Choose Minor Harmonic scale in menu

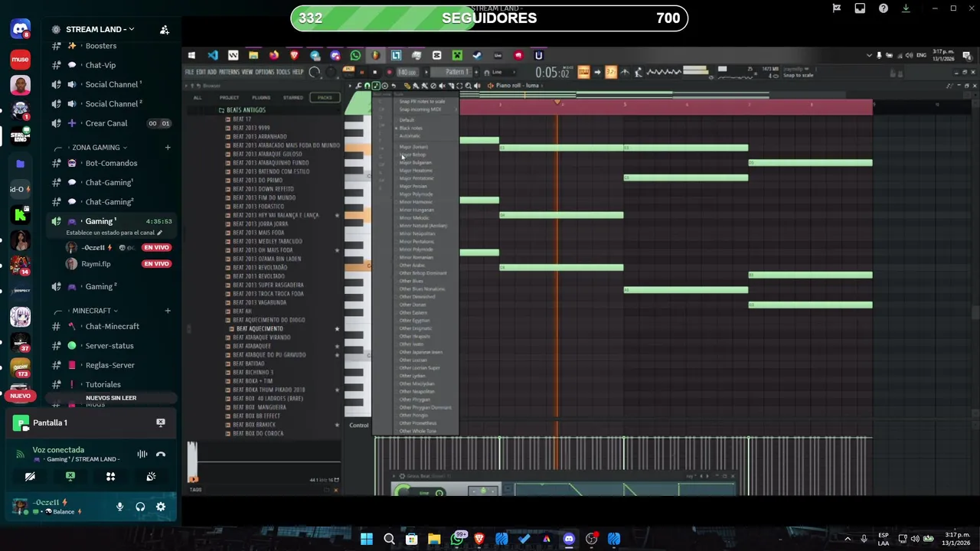(x=416, y=202)
